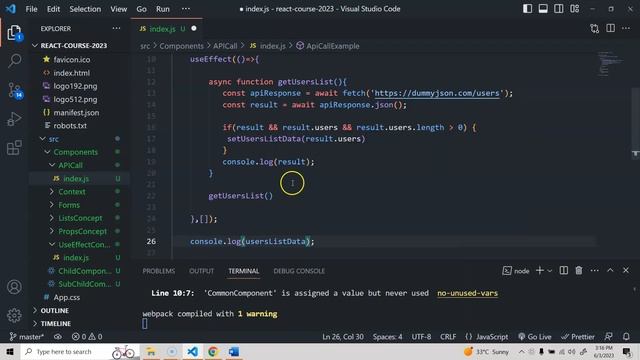The width and height of the screenshot is (640, 360).
Task: Click the Chrome icon in taskbar
Action: (x=213, y=351)
